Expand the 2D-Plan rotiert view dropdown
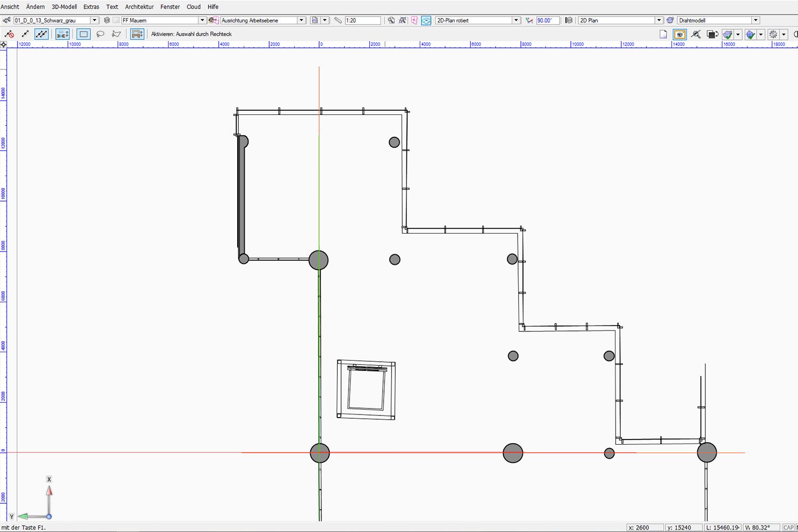The image size is (798, 532). 515,20
